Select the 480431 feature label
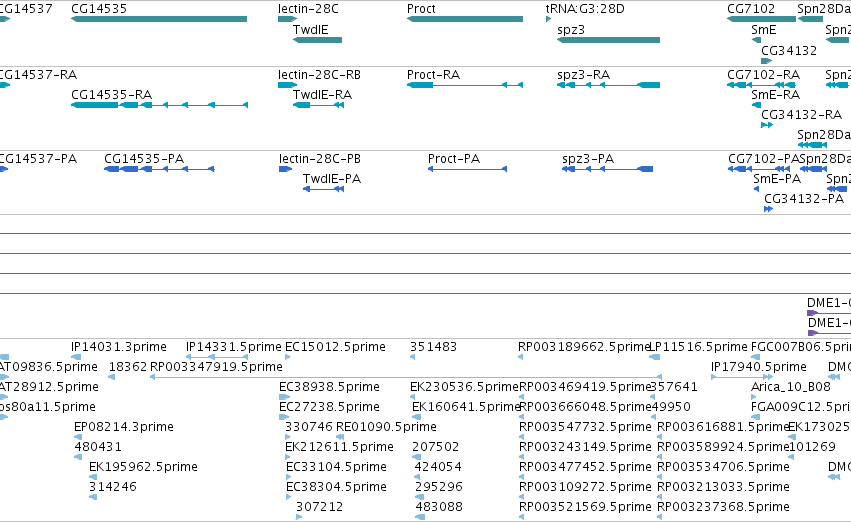Screen dimensions: 851x522 (98, 447)
